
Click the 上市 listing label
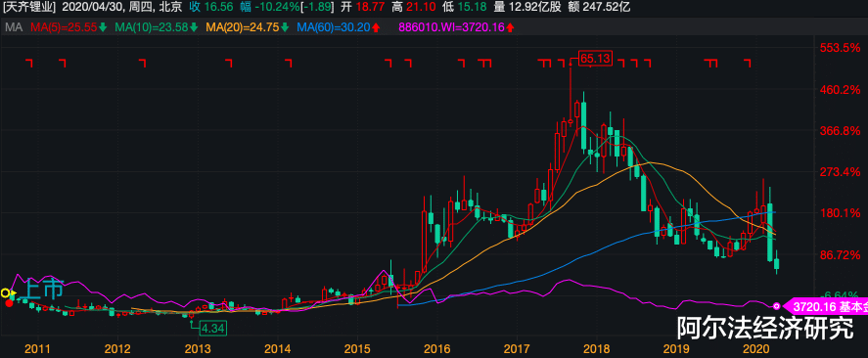tap(41, 290)
